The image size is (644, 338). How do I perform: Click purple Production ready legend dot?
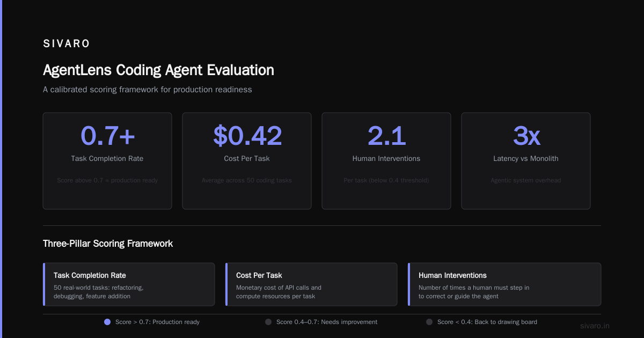107,322
